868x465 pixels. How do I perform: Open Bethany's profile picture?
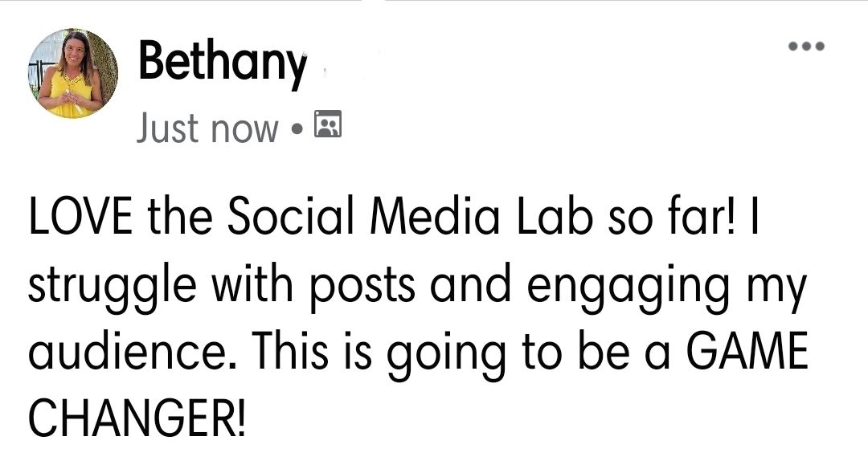tap(72, 74)
